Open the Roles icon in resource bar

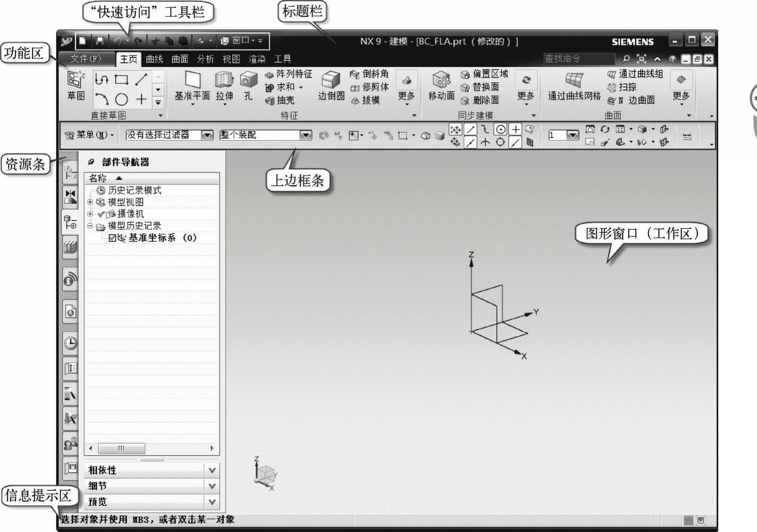70,444
